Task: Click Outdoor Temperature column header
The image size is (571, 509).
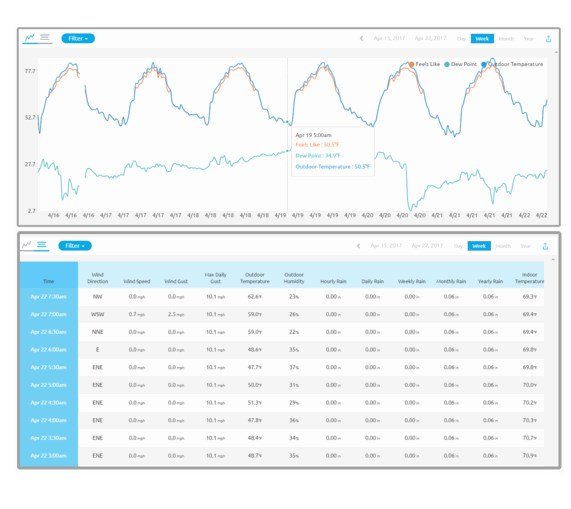Action: point(255,278)
